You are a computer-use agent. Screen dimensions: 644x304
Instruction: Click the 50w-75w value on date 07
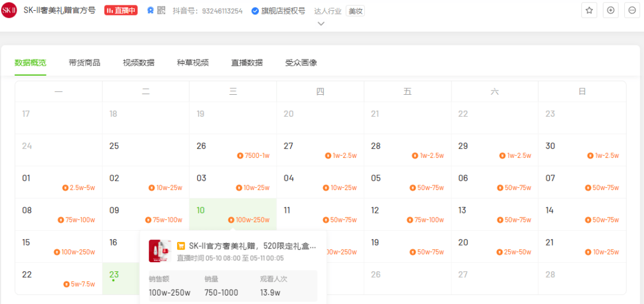pyautogui.click(x=605, y=188)
